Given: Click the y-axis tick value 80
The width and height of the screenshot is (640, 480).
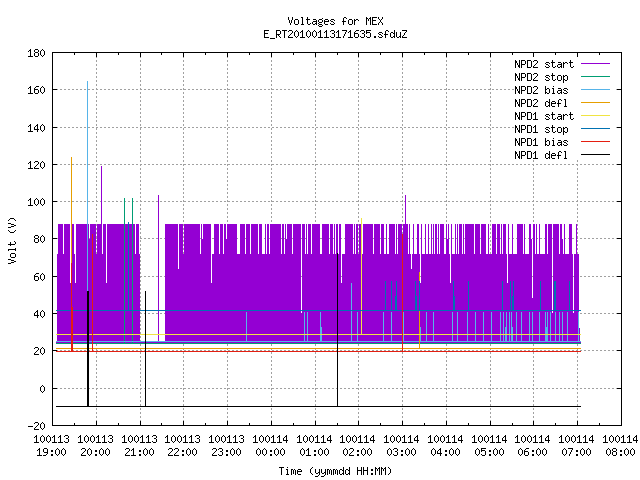Looking at the screenshot, I should (39, 239).
